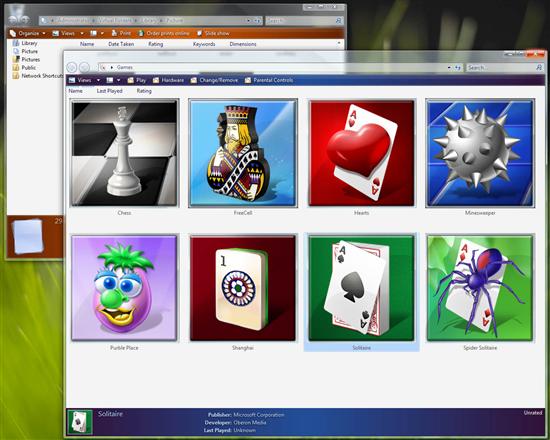Click the Back button in Games window

72,67
